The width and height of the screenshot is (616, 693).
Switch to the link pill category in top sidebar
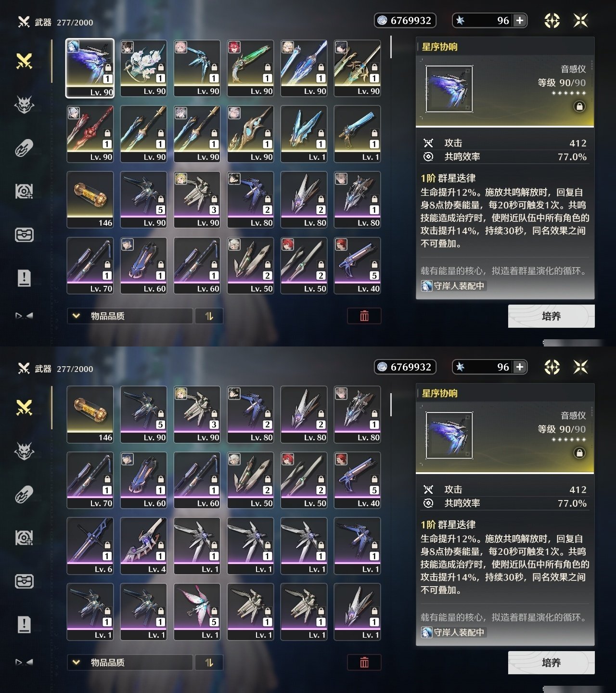pyautogui.click(x=24, y=148)
